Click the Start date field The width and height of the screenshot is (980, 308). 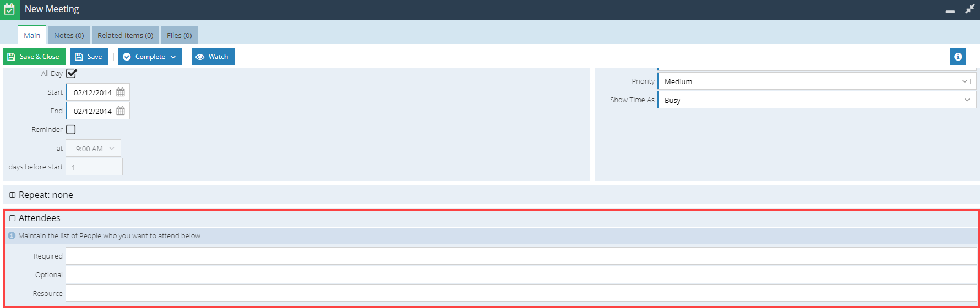(x=98, y=92)
